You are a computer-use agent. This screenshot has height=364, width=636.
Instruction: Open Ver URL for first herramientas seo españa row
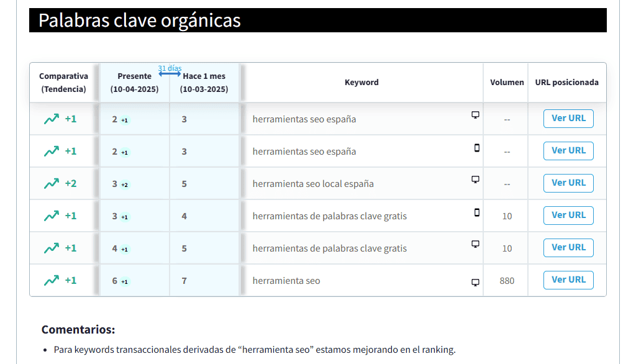pyautogui.click(x=568, y=119)
